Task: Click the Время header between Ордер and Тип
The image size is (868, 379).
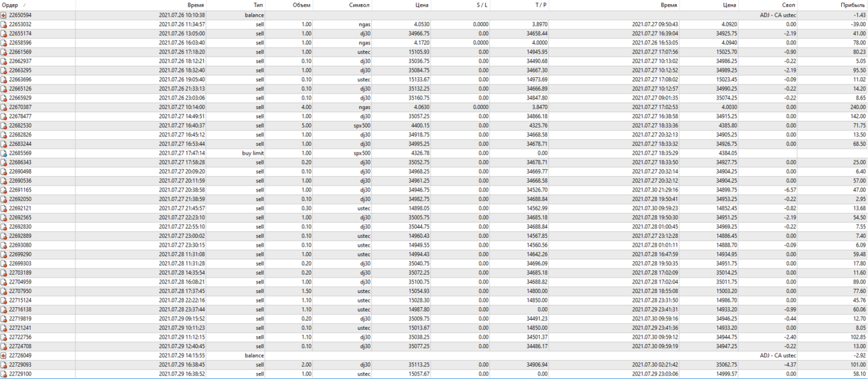Action: (196, 5)
